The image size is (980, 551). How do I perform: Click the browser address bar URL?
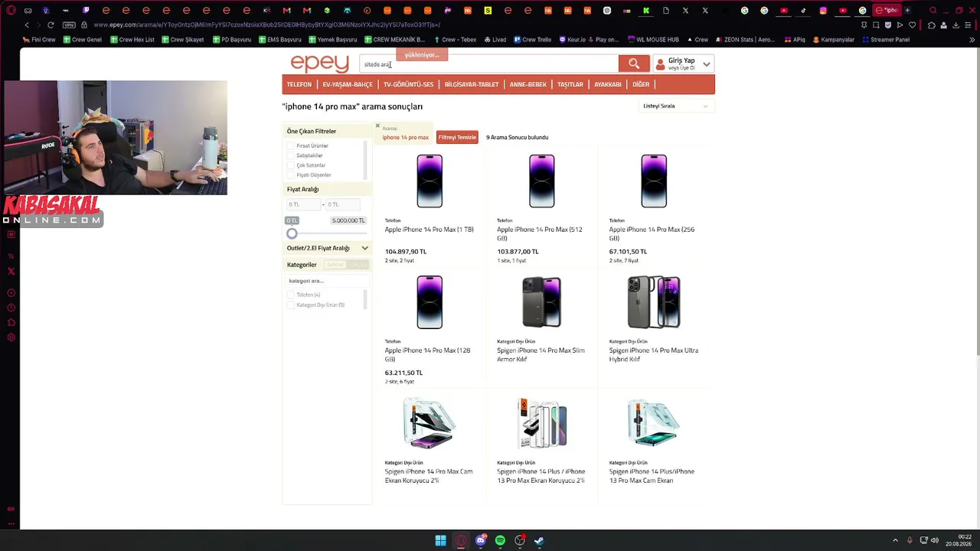tap(267, 24)
